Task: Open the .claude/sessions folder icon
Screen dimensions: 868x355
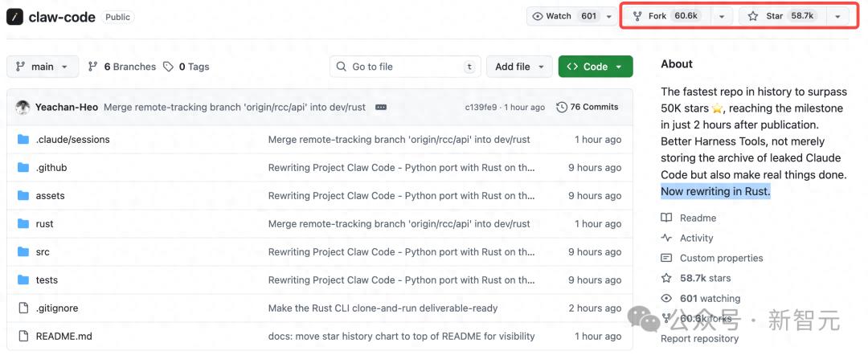Action: pyautogui.click(x=23, y=139)
